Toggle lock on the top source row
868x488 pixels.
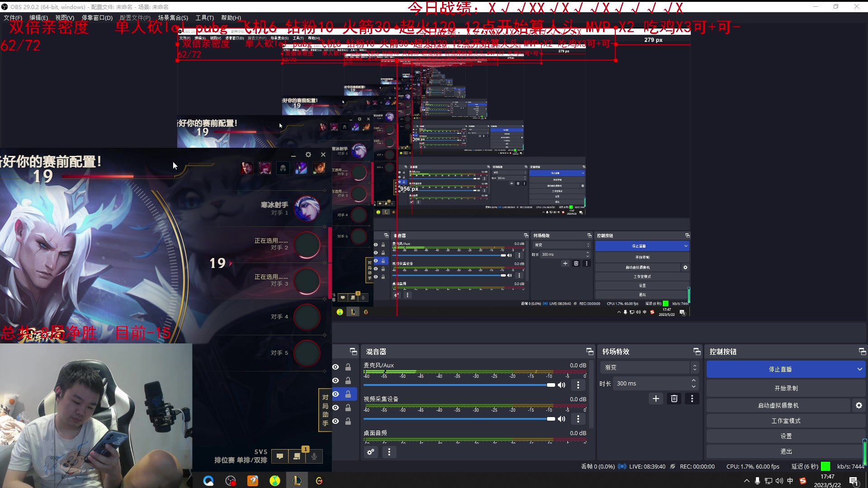348,367
